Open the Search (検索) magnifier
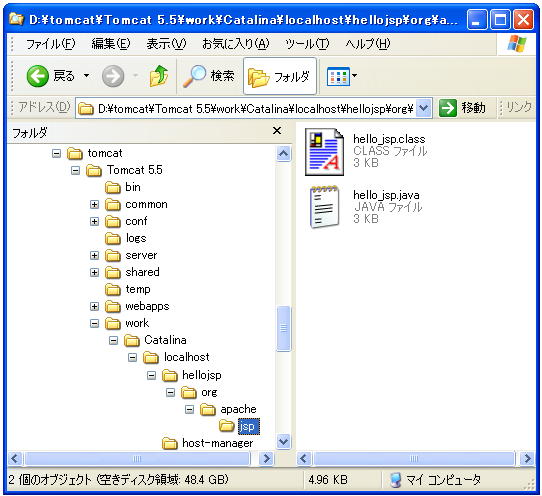Screen dimensions: 542x496 tap(194, 76)
